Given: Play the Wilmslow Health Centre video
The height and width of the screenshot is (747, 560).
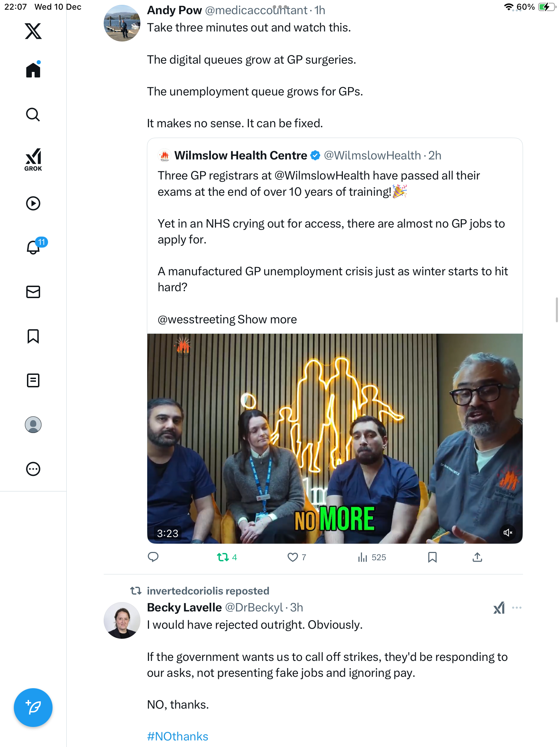Looking at the screenshot, I should (x=335, y=439).
